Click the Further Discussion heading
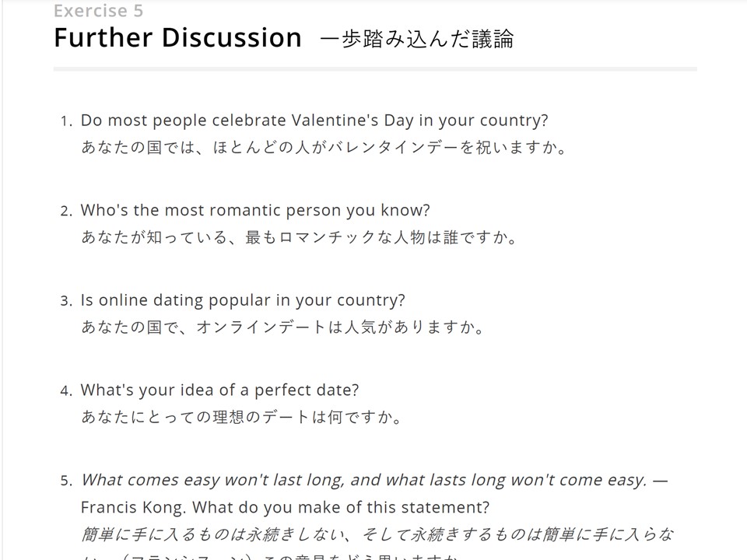This screenshot has height=560, width=747. (x=177, y=37)
